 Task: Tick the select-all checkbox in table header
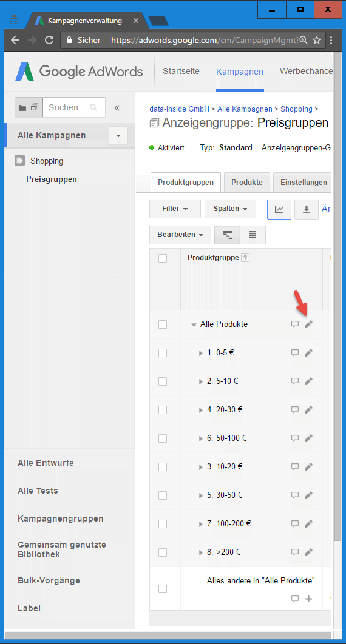point(163,258)
